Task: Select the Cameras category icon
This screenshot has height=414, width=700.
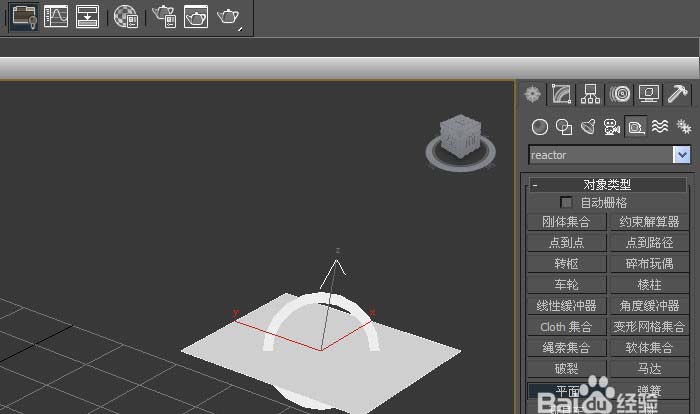Action: coord(612,127)
